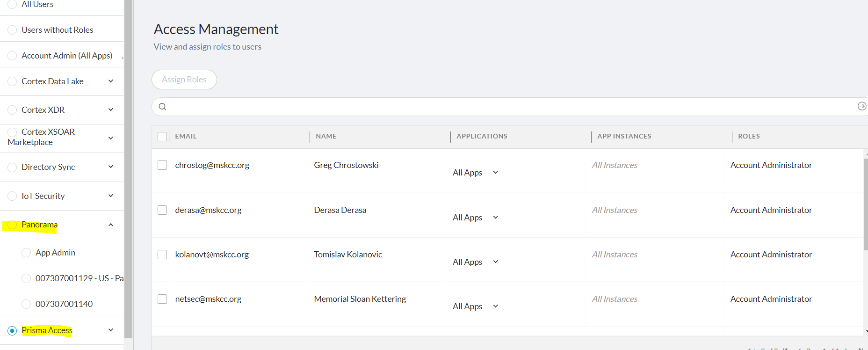Open All Apps dropdown for Tomislav Kolanovic
This screenshot has width=868, height=350.
tap(496, 262)
